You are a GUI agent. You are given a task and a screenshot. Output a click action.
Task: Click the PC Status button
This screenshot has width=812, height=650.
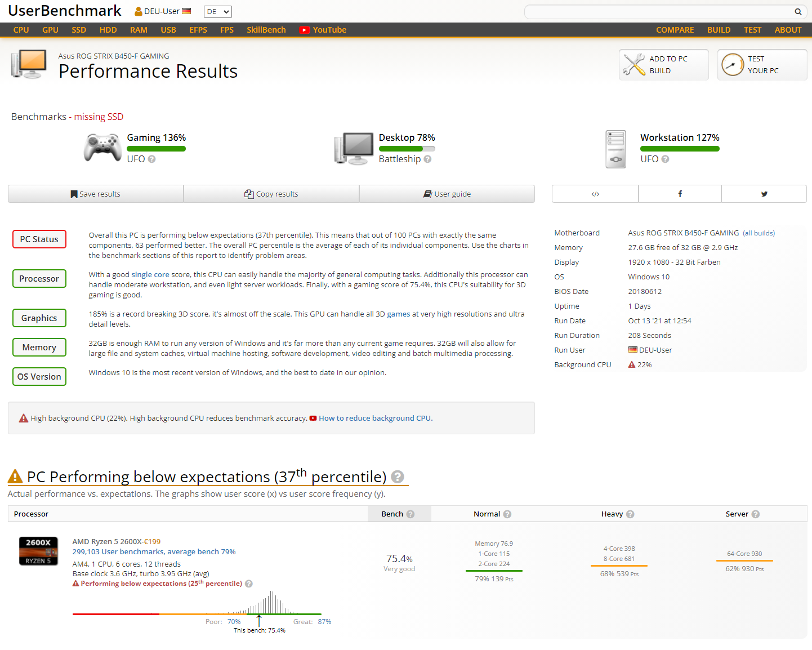pos(39,239)
